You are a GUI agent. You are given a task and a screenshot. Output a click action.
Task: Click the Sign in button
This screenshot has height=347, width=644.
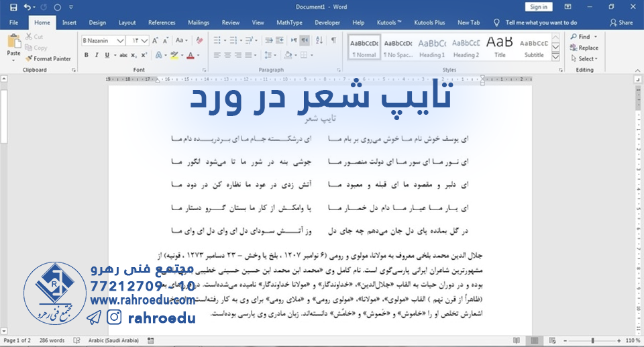[x=539, y=7]
